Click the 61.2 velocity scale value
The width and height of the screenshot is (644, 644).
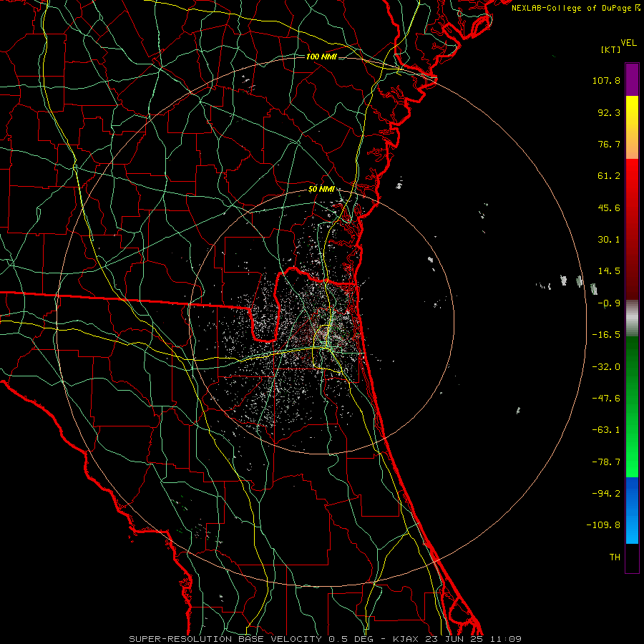pos(609,176)
